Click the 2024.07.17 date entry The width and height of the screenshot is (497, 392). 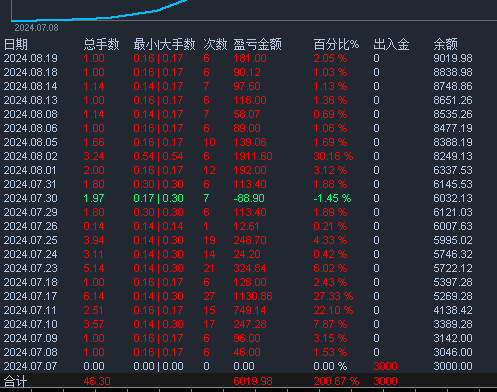point(31,296)
